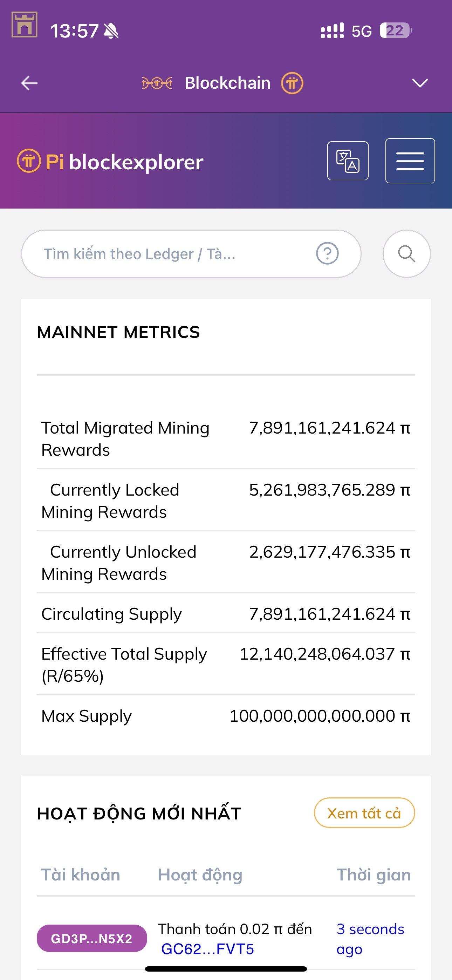Open account GD3P...N5X2 badge
Image resolution: width=452 pixels, height=980 pixels.
click(92, 939)
